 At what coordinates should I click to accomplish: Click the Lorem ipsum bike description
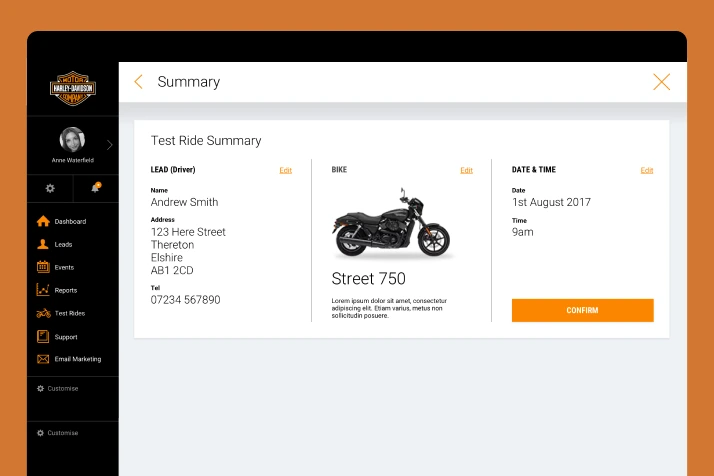[x=389, y=308]
